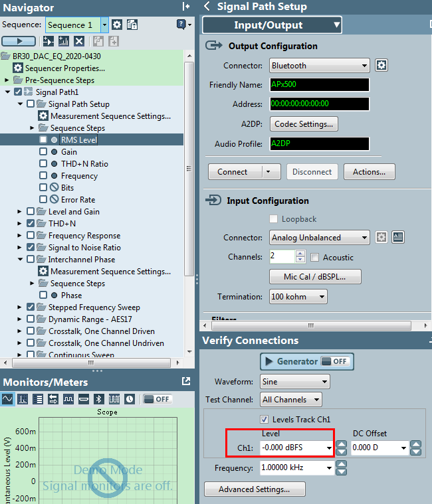Click the Codec Settings button
This screenshot has height=504, width=432.
[304, 124]
